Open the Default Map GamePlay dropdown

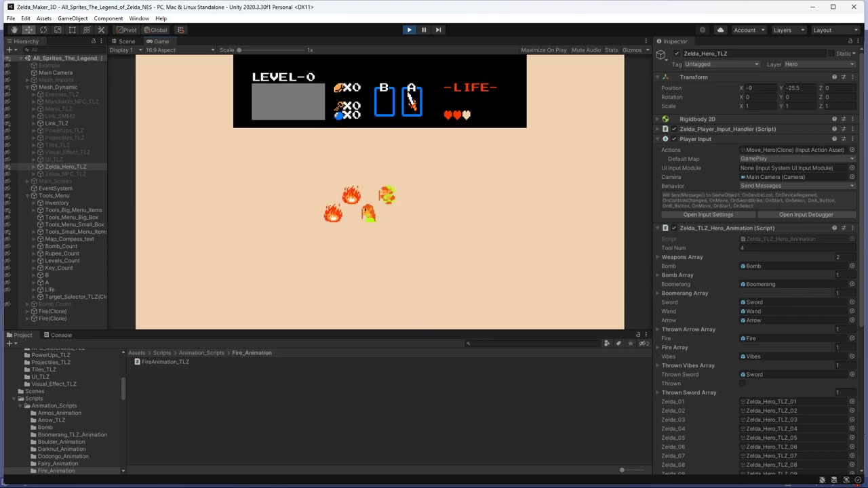tap(797, 159)
